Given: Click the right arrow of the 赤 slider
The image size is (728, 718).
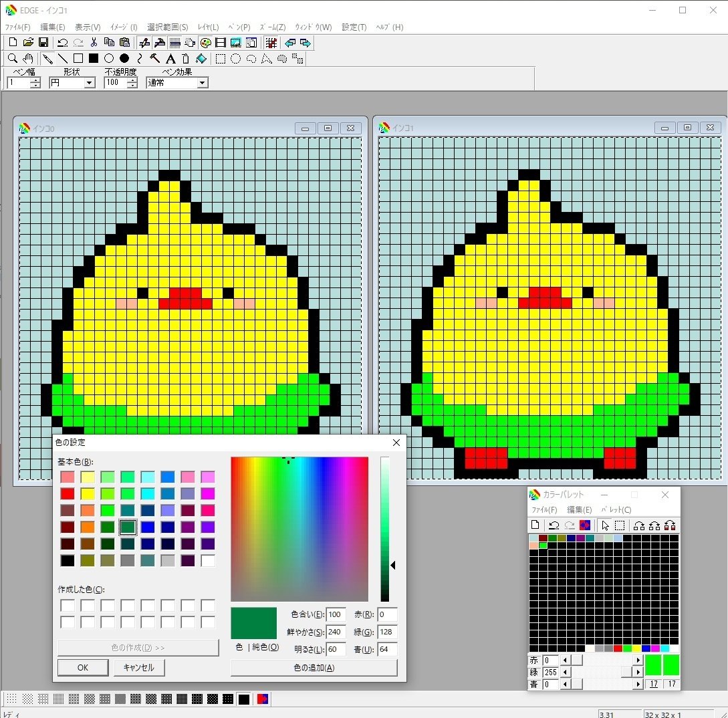Looking at the screenshot, I should (x=638, y=660).
